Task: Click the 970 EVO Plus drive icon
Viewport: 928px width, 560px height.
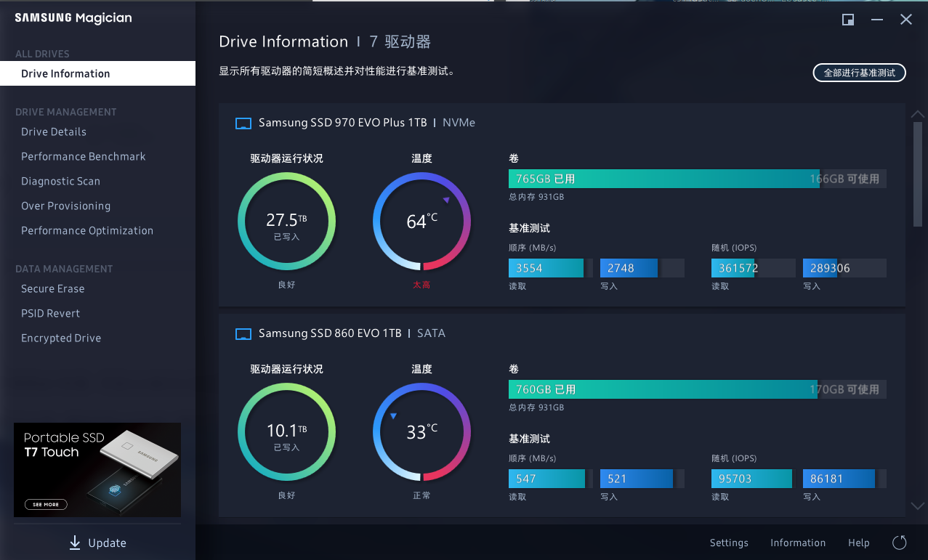Action: 243,123
